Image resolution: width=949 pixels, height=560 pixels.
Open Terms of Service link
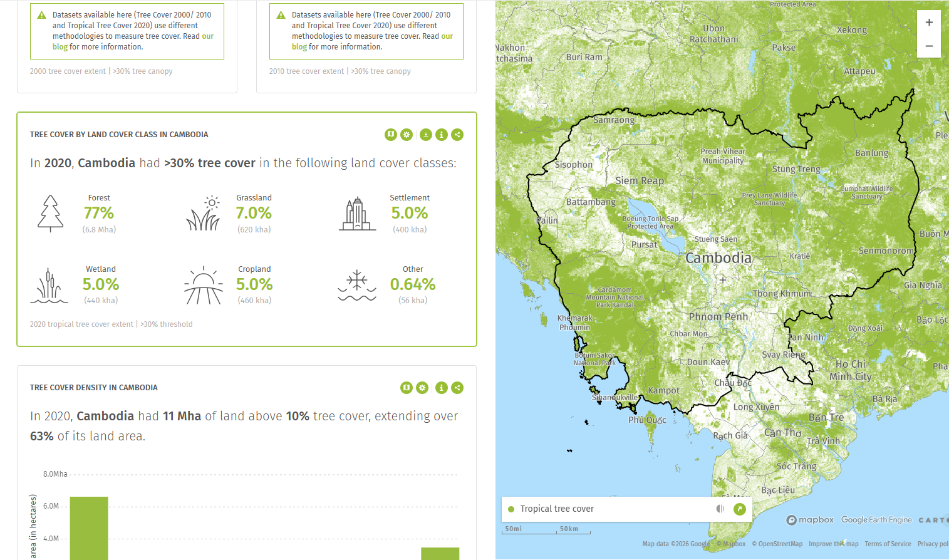[888, 544]
